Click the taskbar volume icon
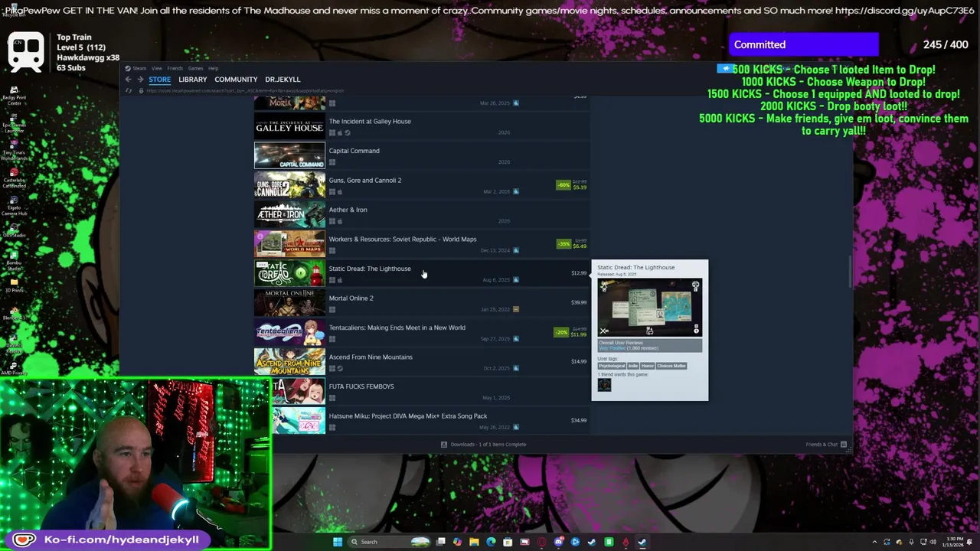Viewport: 980px width, 551px height. [x=933, y=542]
